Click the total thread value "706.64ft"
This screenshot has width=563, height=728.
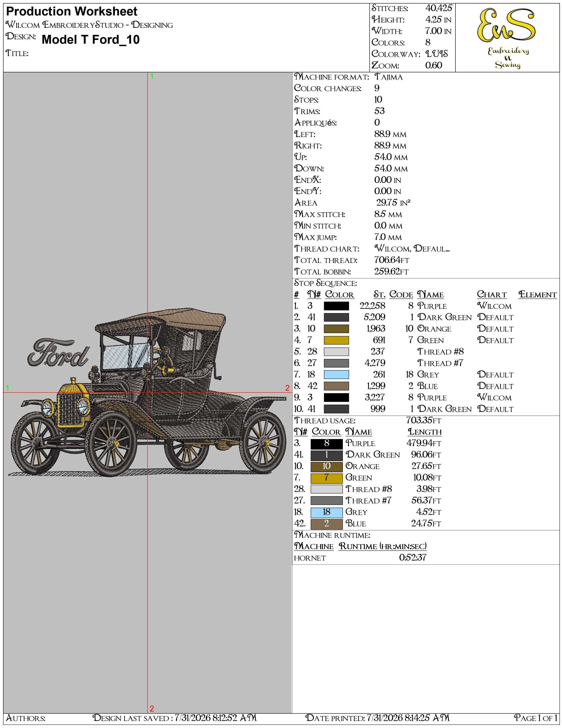click(x=392, y=260)
